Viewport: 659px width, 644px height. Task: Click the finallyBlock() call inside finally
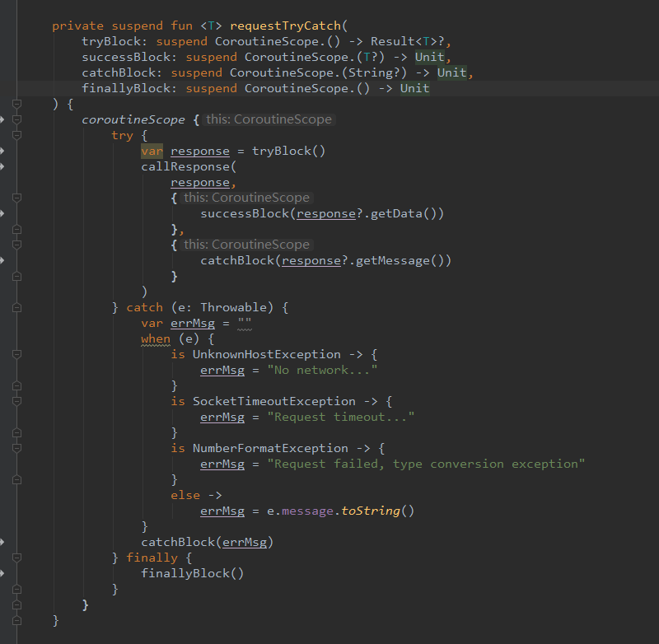pos(193,573)
